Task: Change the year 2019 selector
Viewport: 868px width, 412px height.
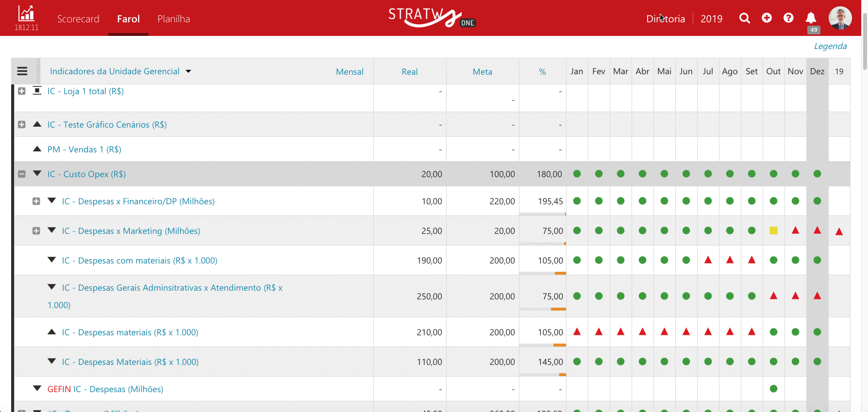Action: click(x=711, y=19)
